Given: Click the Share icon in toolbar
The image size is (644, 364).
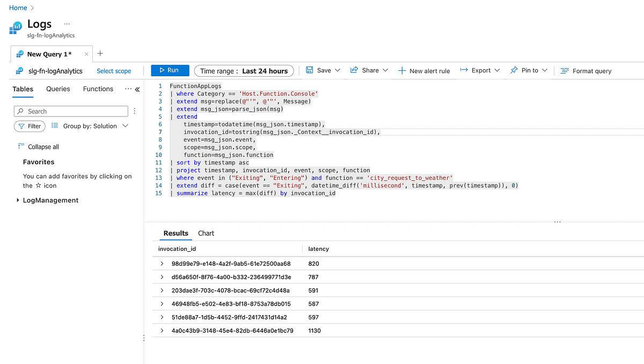Looking at the screenshot, I should 354,70.
